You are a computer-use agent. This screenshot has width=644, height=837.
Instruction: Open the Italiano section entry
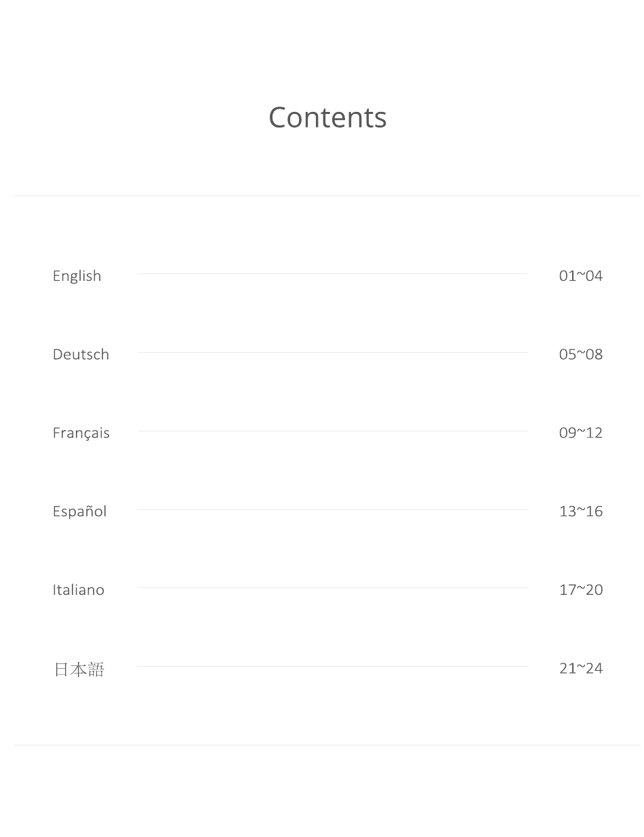pyautogui.click(x=79, y=589)
